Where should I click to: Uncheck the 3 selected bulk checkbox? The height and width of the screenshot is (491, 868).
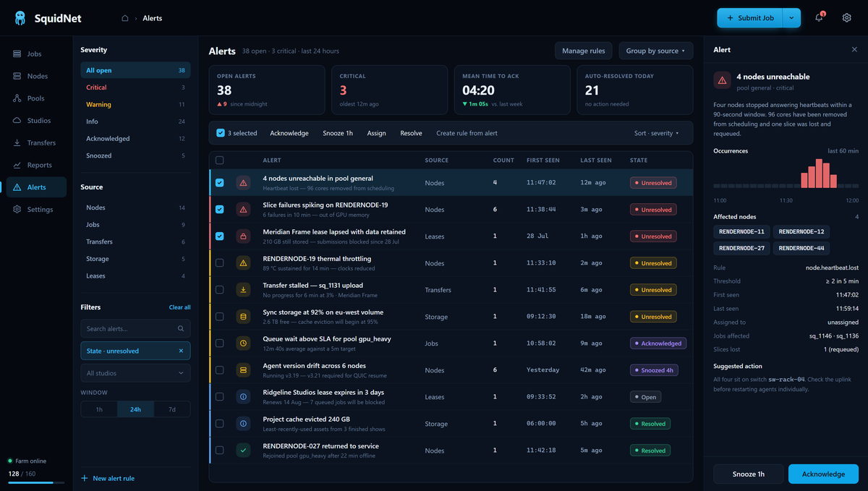tap(221, 133)
